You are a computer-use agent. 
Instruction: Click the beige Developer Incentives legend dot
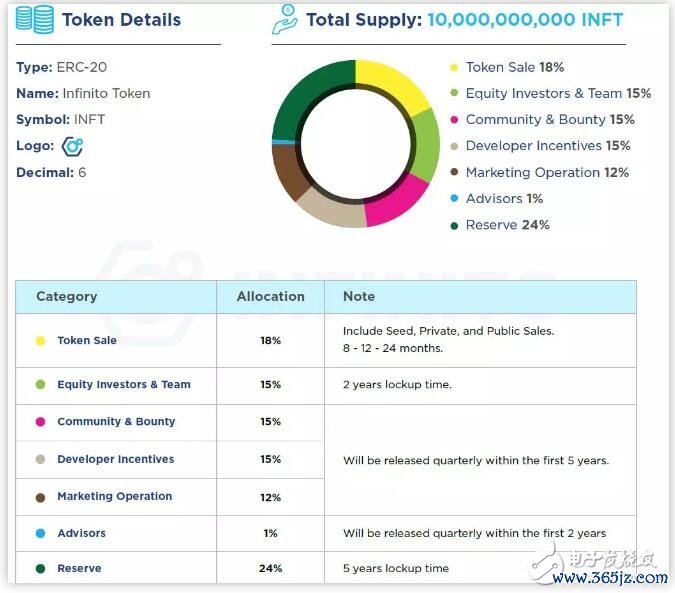coord(454,146)
